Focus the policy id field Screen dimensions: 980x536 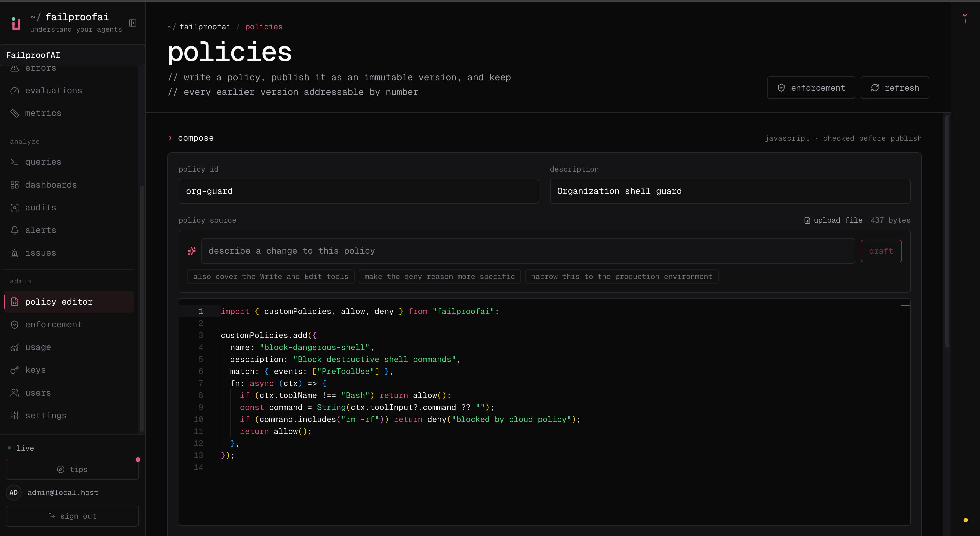click(x=359, y=191)
